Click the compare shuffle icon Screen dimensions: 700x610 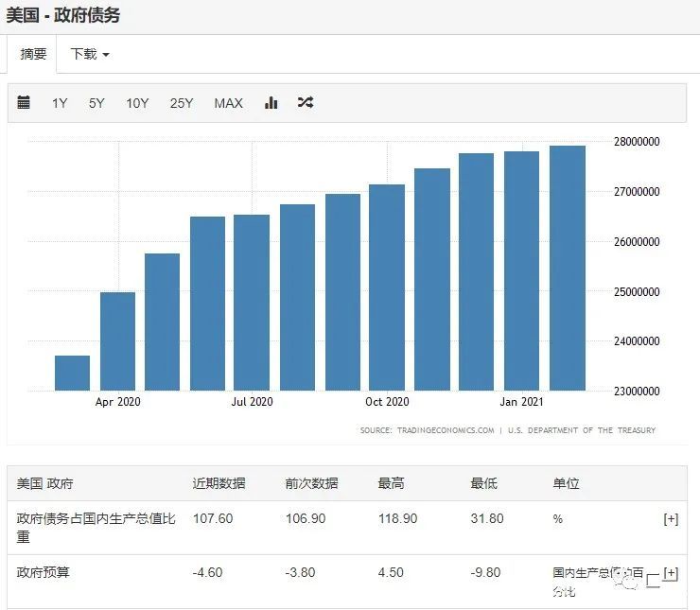click(x=306, y=102)
